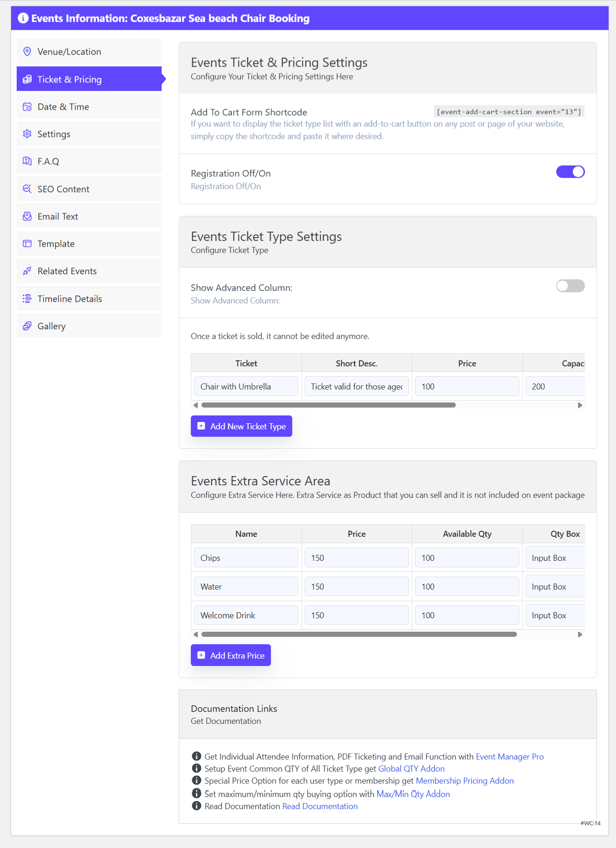Enable the Show Advanced Column toggle
The width and height of the screenshot is (616, 848).
pos(570,286)
